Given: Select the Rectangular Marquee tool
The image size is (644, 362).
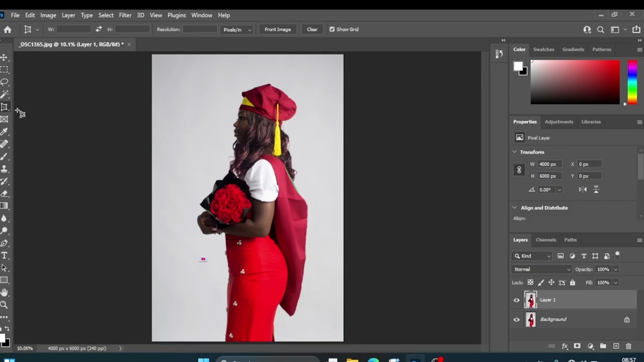Looking at the screenshot, I should (x=4, y=70).
